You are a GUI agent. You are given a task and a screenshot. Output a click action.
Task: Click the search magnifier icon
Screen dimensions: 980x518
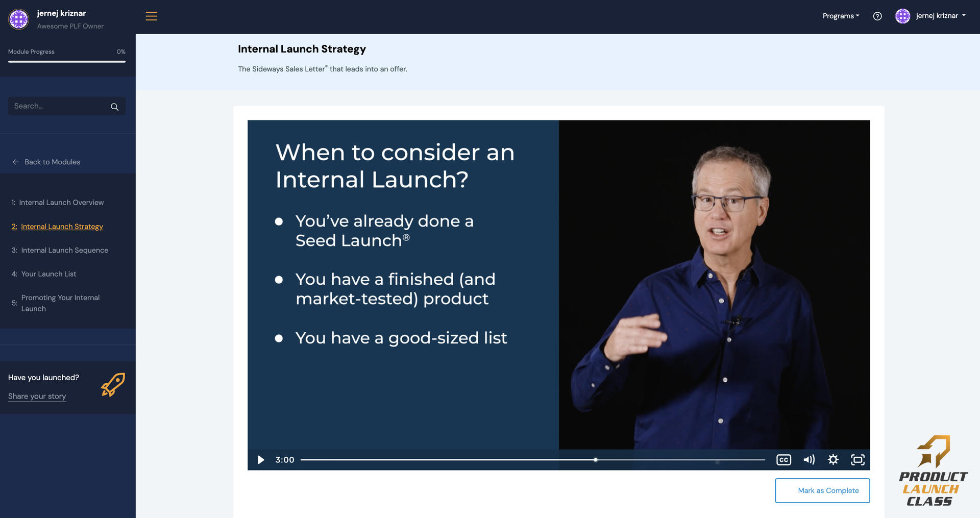[x=114, y=107]
